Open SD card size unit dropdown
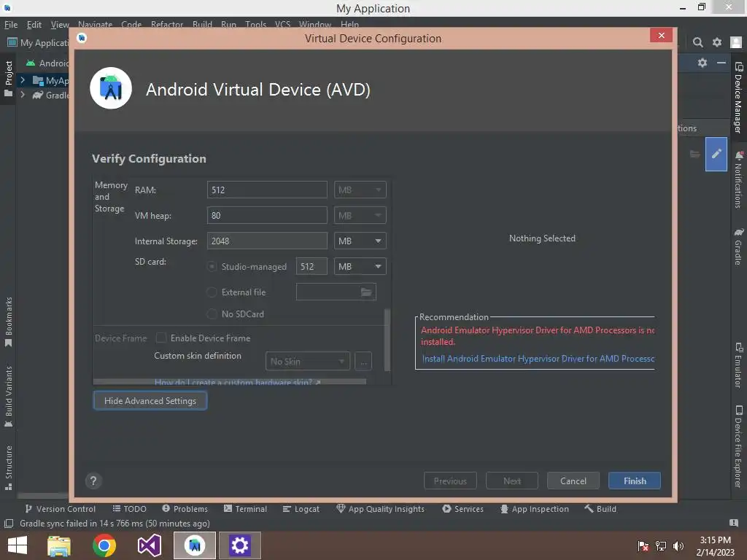 tap(360, 267)
